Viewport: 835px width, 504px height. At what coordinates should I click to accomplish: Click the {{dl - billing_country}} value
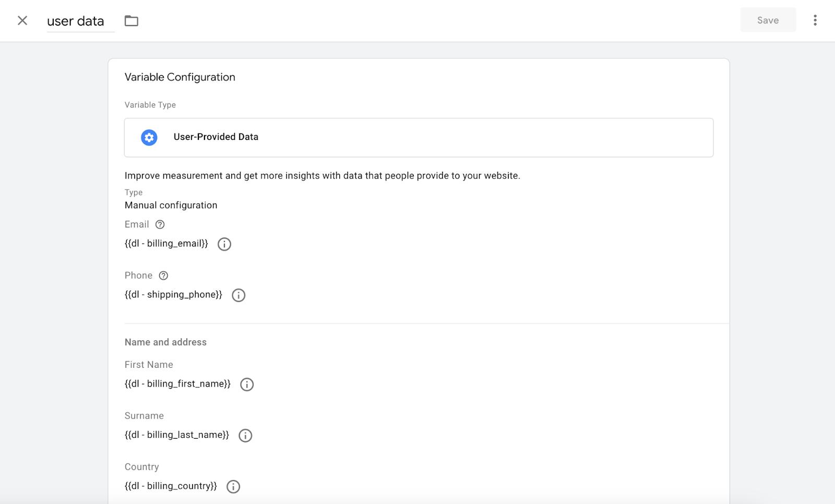[x=171, y=486]
